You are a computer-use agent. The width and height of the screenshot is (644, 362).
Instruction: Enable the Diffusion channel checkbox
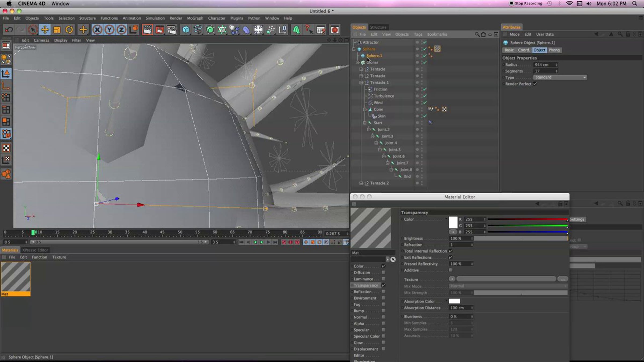[383, 272]
